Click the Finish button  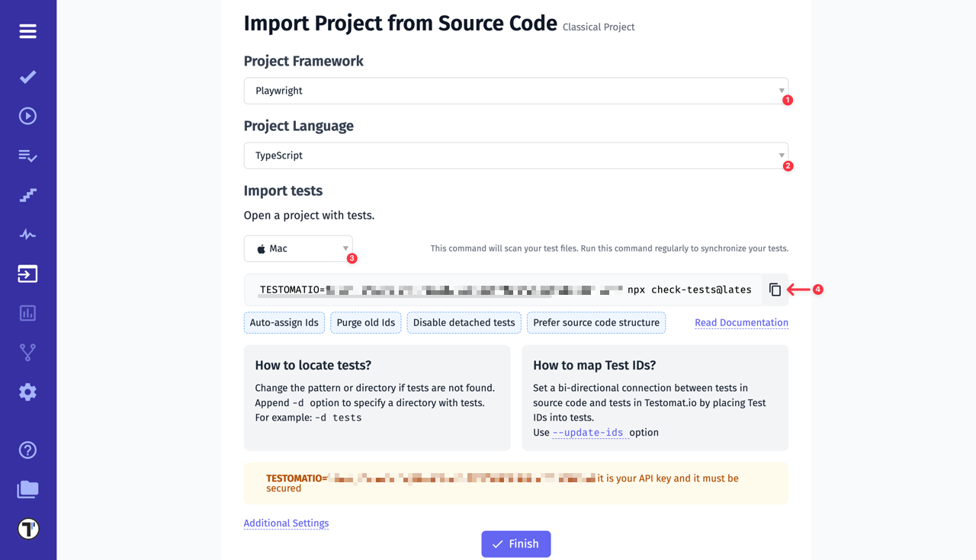pyautogui.click(x=515, y=543)
